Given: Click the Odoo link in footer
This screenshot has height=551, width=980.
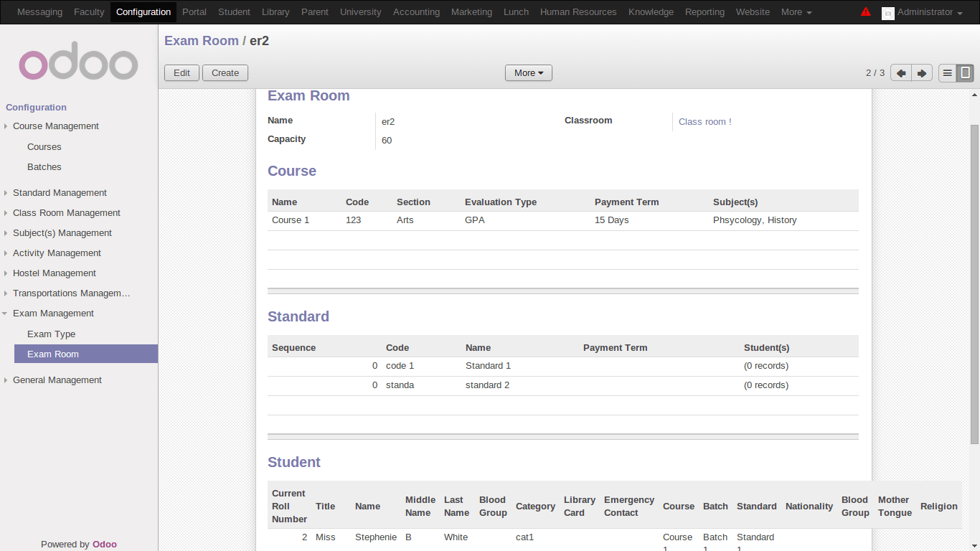Looking at the screenshot, I should pos(105,545).
